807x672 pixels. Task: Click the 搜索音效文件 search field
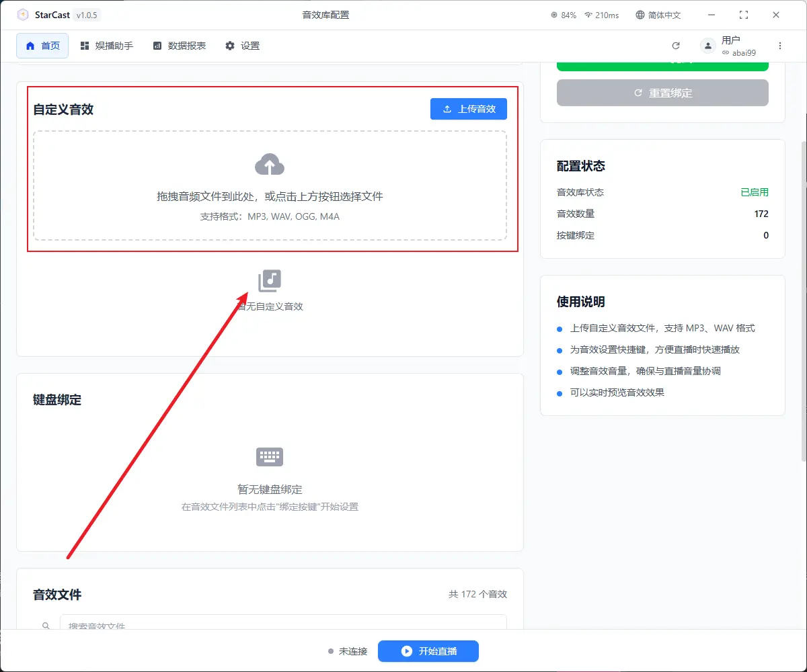(282, 622)
